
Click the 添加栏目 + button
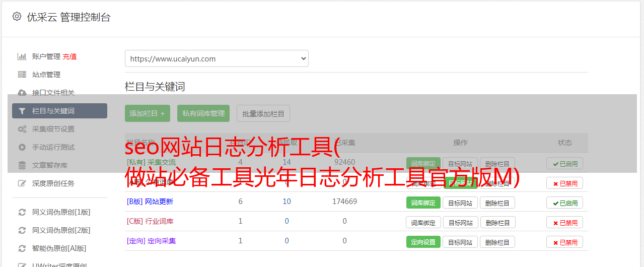(x=148, y=113)
